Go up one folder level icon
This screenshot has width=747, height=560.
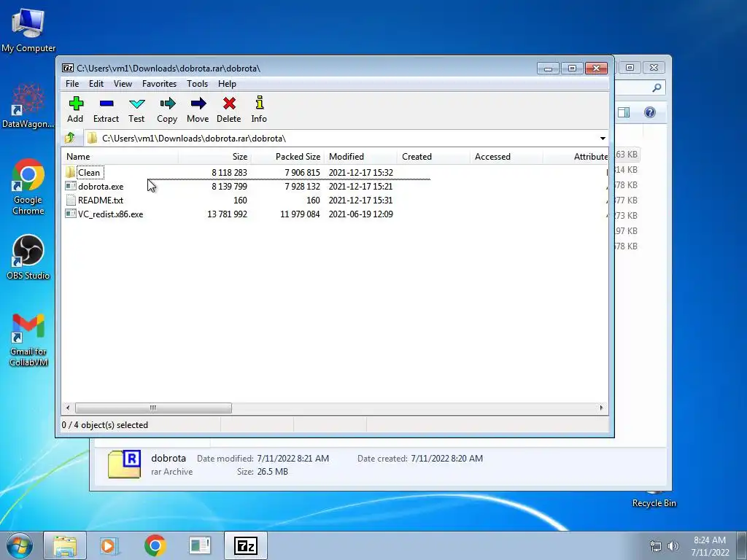pyautogui.click(x=70, y=138)
